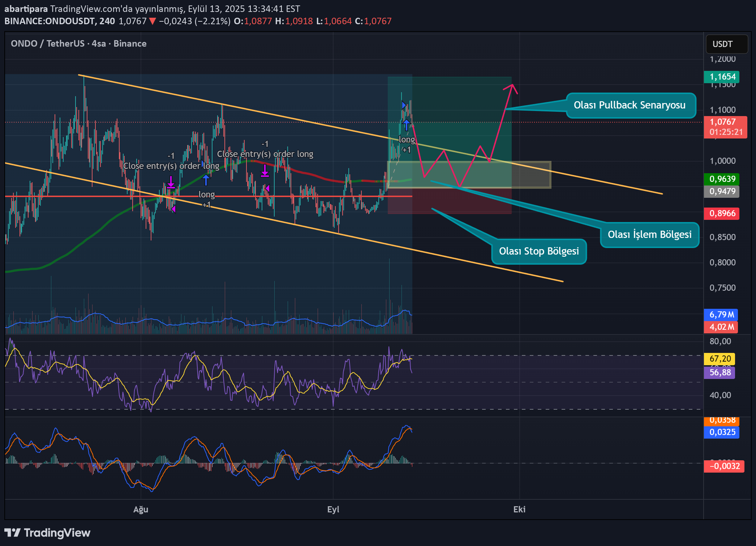
Task: Click the blue 6,79 M volume label
Action: (721, 315)
